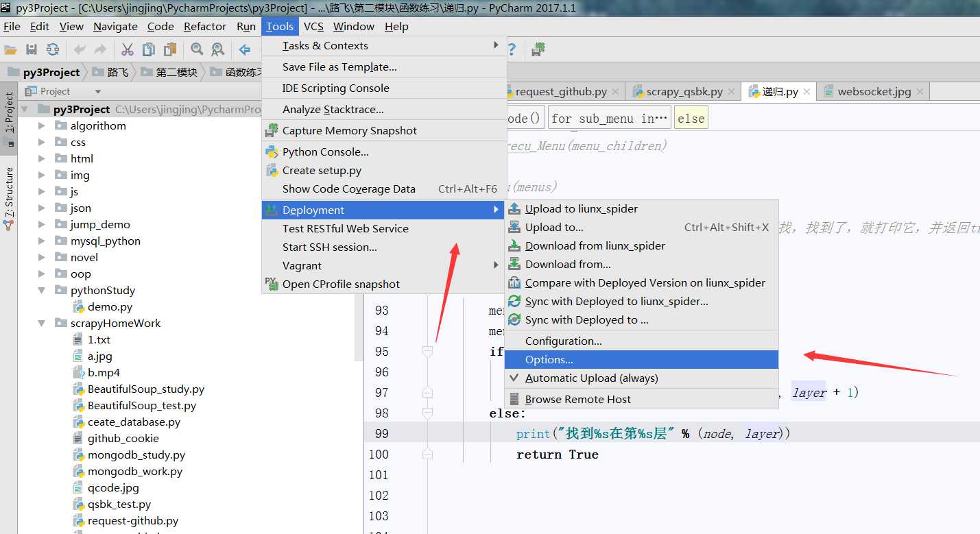Click the Undo arrow in the toolbar

80,49
